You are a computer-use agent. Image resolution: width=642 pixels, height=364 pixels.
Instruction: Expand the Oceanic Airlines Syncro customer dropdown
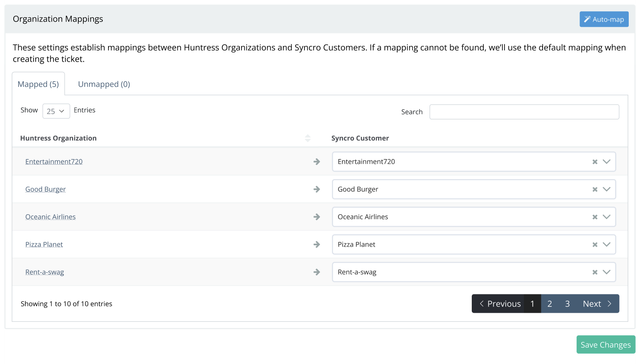tap(606, 217)
